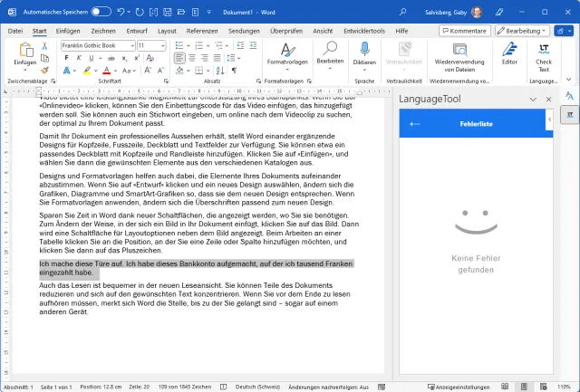
Task: Open the Bearbeiten search group
Action: pos(330,54)
